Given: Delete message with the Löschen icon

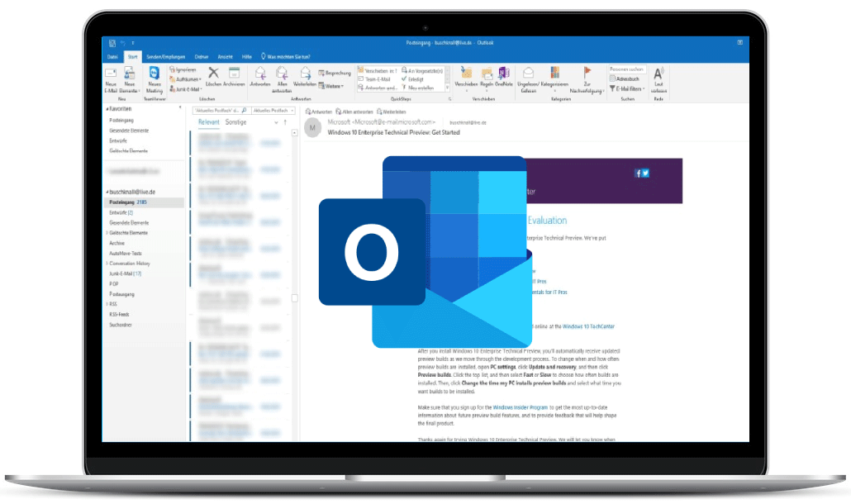Looking at the screenshot, I should 213,73.
